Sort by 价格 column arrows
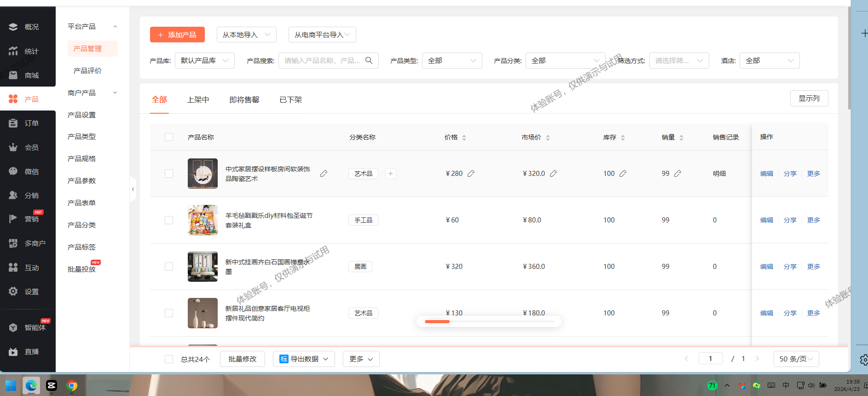Viewport: 868px width, 396px height. [x=464, y=138]
